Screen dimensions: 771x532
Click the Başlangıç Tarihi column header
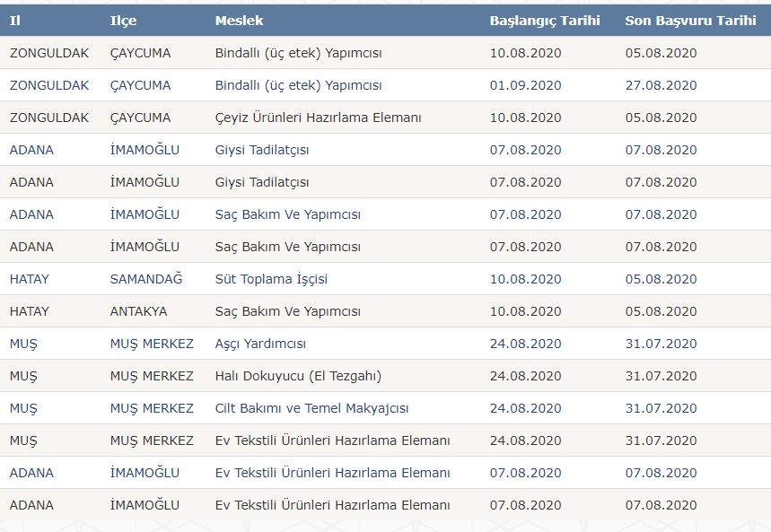coord(544,21)
